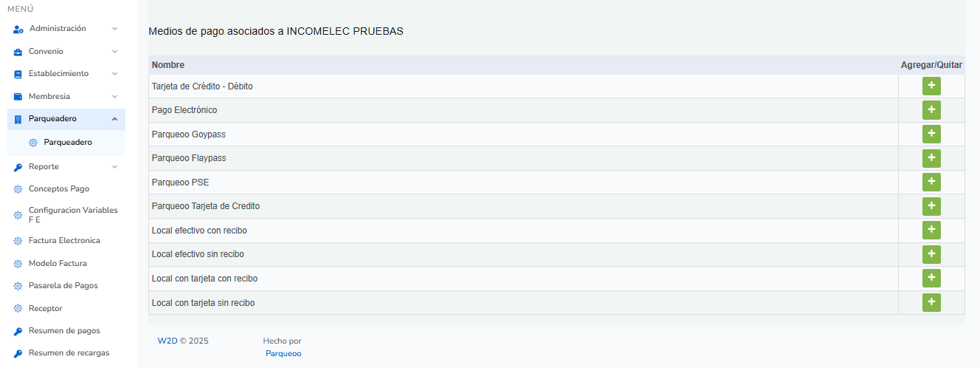Click the Nombre column header

coord(168,65)
